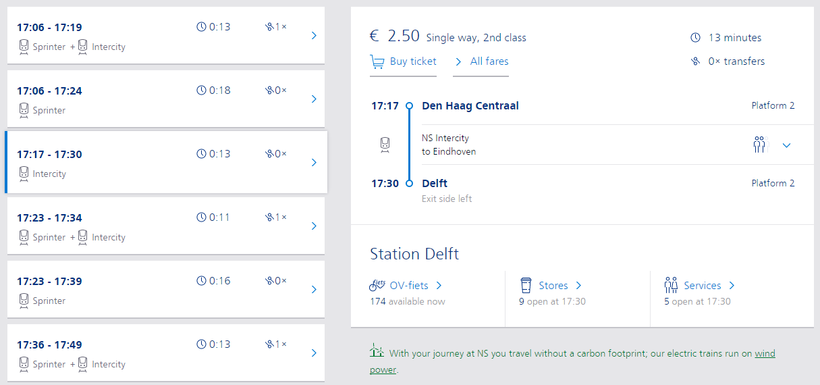Screen dimensions: 820x385
Task: Select the 17:23 - 17:34 journey option
Action: (x=166, y=226)
